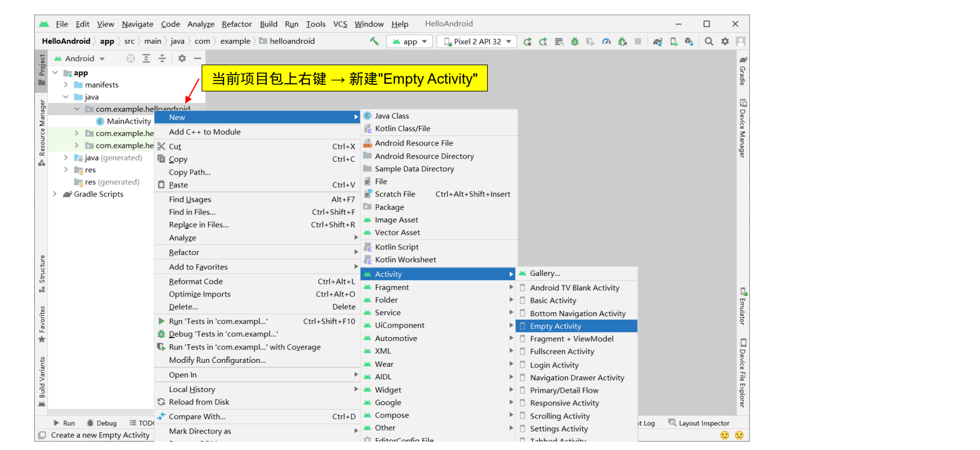This screenshot has height=450, width=980.
Task: Open IDE settings gear in toolbar
Action: tap(725, 42)
